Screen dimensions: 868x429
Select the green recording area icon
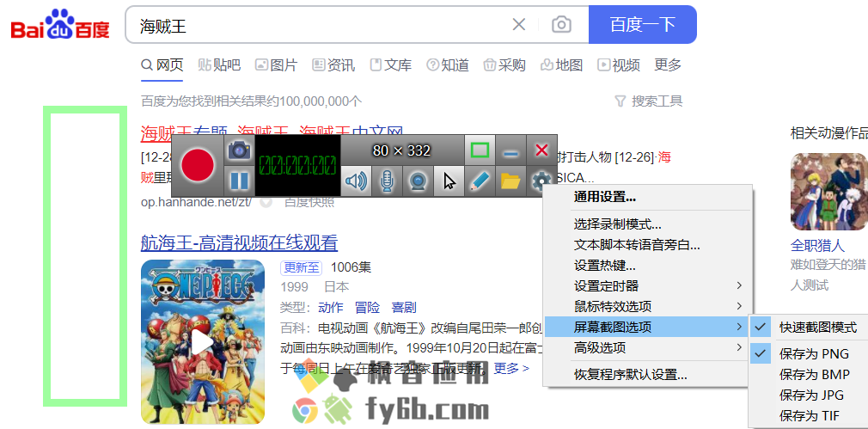[480, 150]
